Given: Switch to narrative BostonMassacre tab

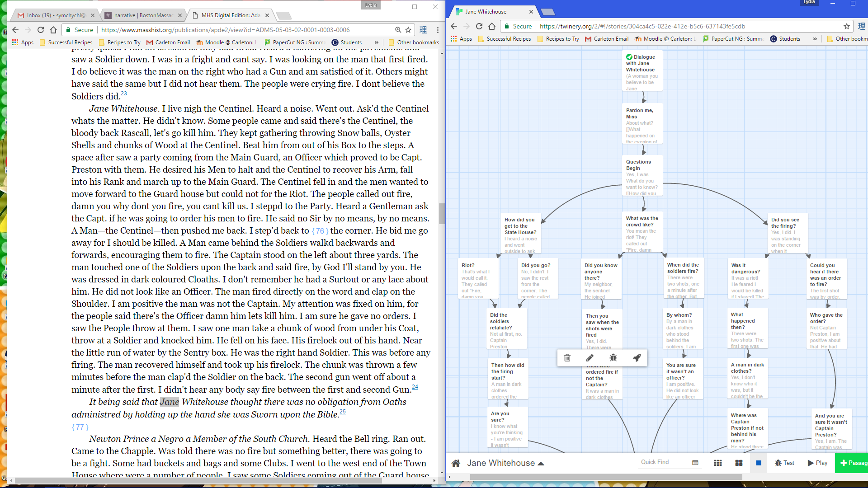Looking at the screenshot, I should [x=143, y=15].
